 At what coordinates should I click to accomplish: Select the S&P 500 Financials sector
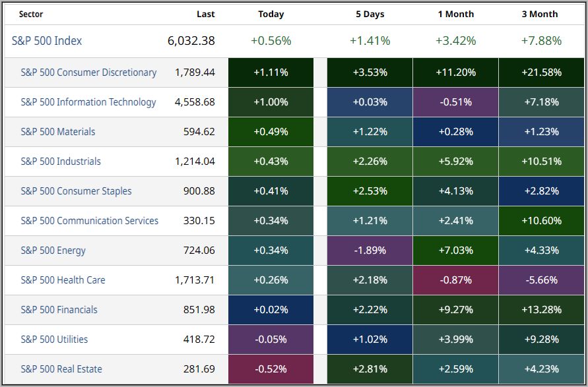(x=59, y=310)
